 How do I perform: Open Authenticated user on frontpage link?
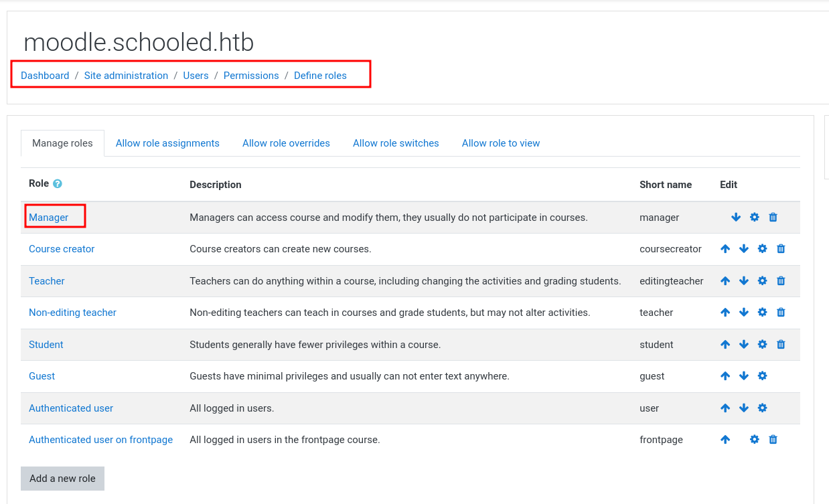tap(100, 440)
